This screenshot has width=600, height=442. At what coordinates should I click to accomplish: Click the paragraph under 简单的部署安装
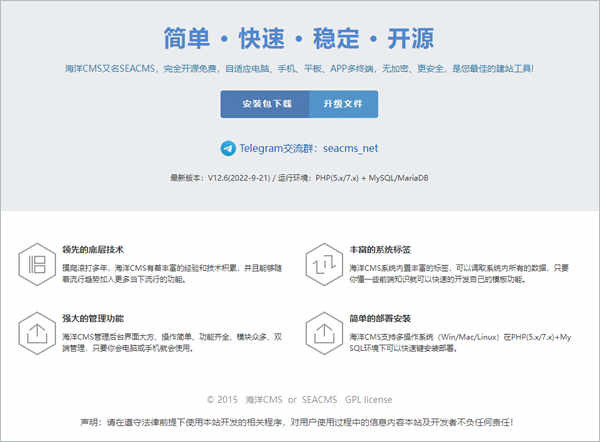pos(460,343)
